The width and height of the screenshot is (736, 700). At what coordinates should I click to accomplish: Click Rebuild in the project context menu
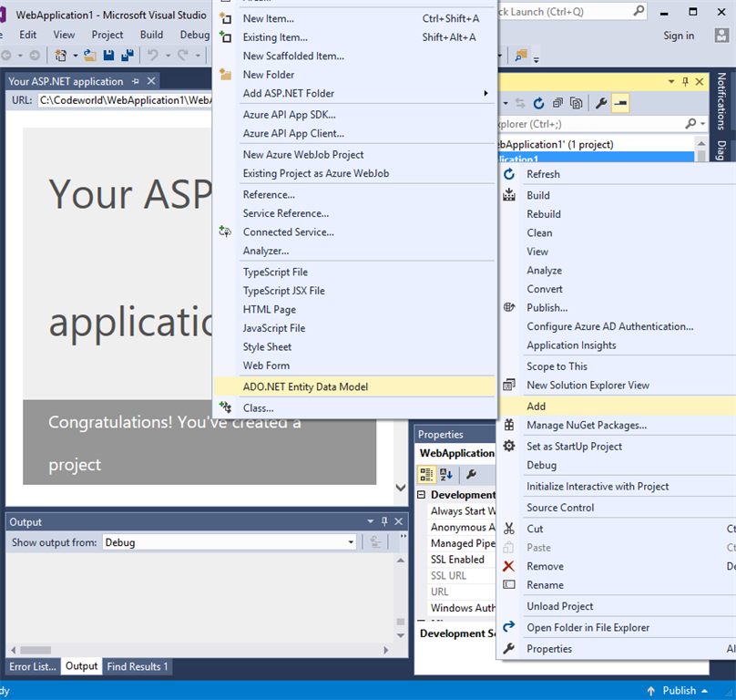click(617, 214)
